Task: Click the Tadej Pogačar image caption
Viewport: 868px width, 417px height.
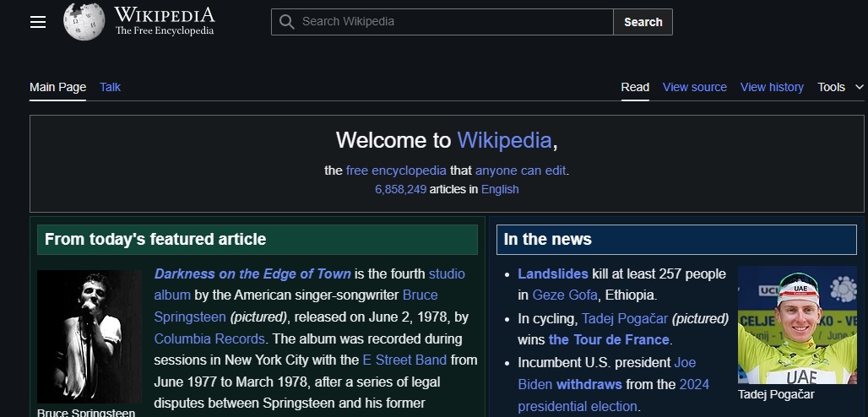Action: tap(776, 394)
